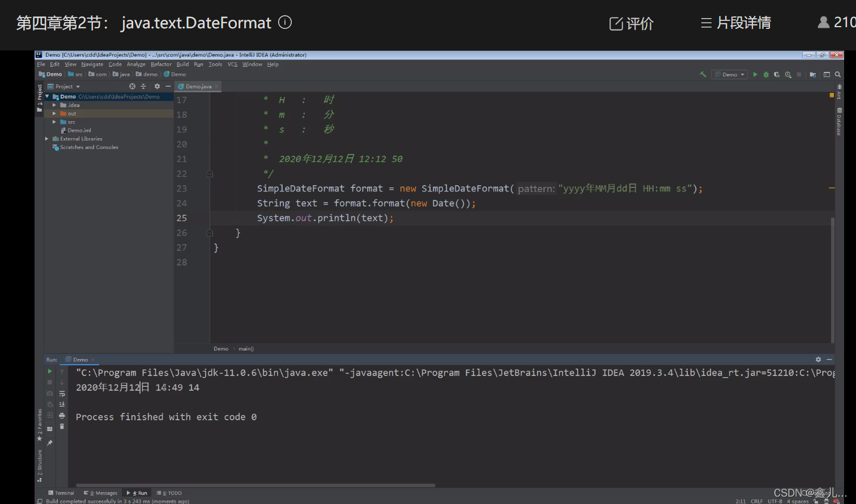The height and width of the screenshot is (504, 856).
Task: Toggle code folding at line 22
Action: click(x=210, y=174)
